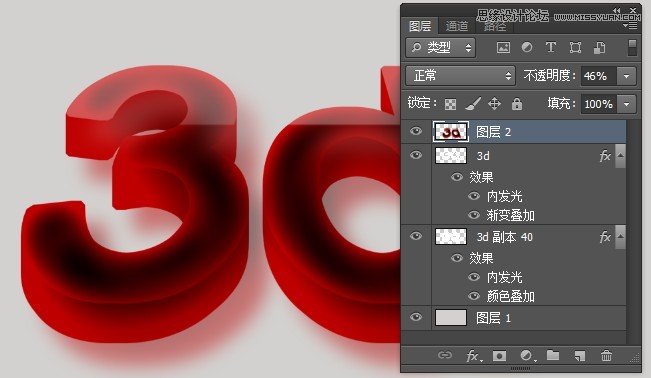The width and height of the screenshot is (651, 378).
Task: Create new fill or adjustment layer
Action: (x=527, y=356)
